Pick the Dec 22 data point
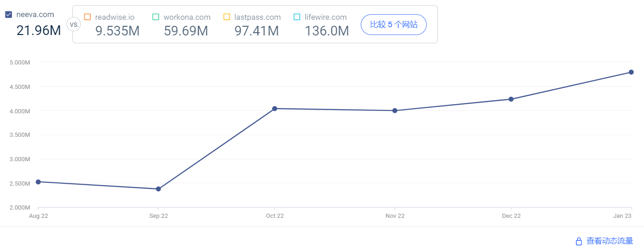The image size is (644, 251). tap(511, 99)
